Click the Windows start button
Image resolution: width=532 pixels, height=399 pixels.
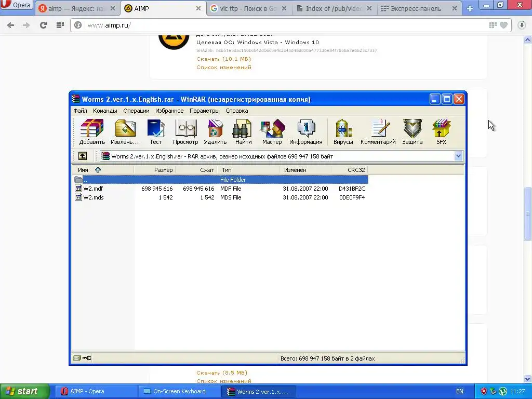tap(24, 391)
